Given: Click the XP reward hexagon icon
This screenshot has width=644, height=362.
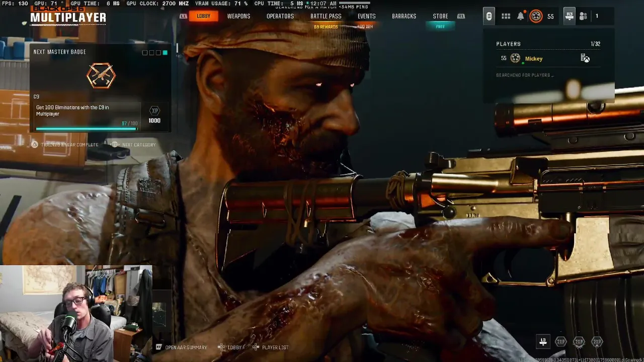Looking at the screenshot, I should 154,111.
